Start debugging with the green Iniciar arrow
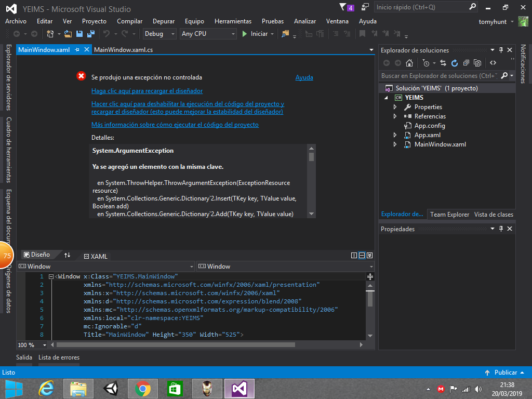This screenshot has height=399, width=532. (244, 34)
